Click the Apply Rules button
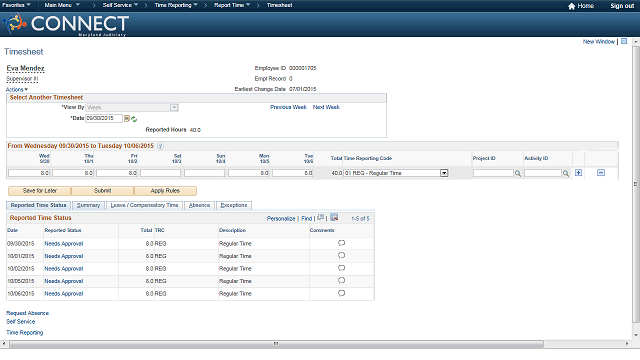 coord(165,191)
